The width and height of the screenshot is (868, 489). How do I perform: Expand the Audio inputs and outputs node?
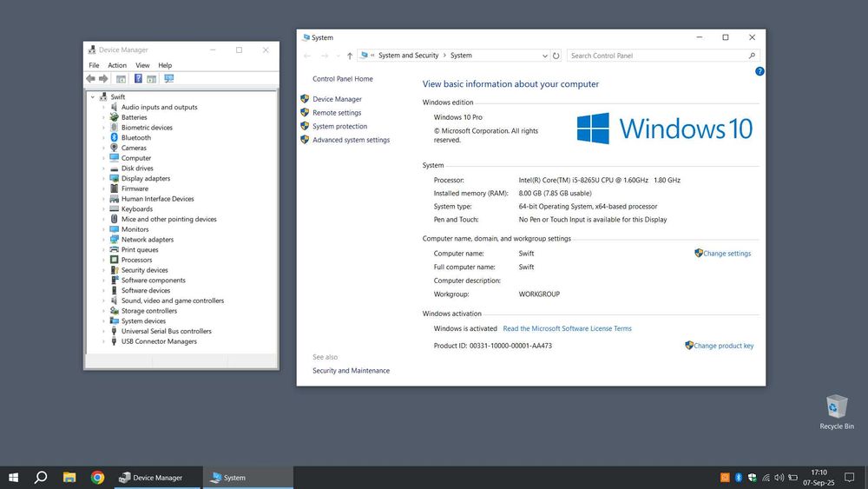[103, 108]
